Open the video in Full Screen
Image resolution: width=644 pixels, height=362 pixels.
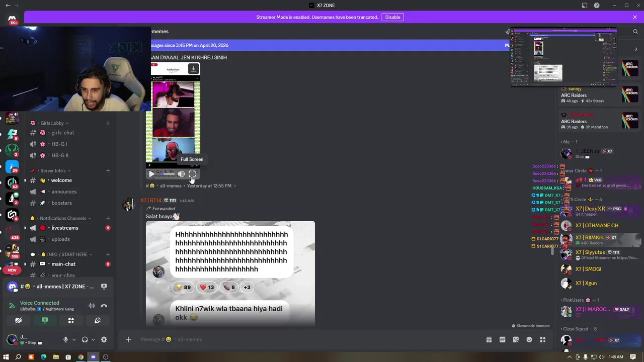(x=192, y=174)
